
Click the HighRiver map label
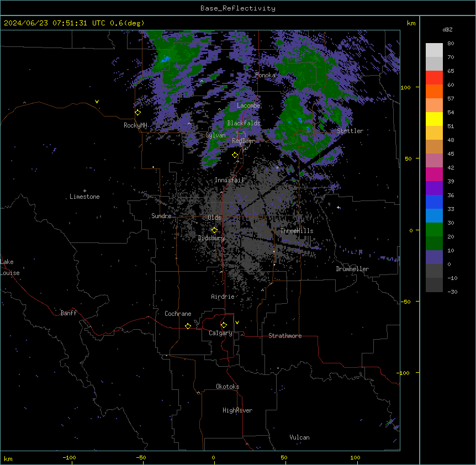[x=237, y=410]
